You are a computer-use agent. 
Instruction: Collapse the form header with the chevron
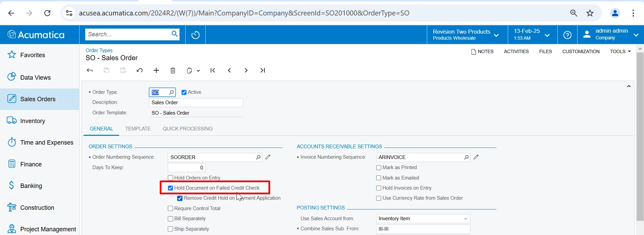pyautogui.click(x=629, y=86)
